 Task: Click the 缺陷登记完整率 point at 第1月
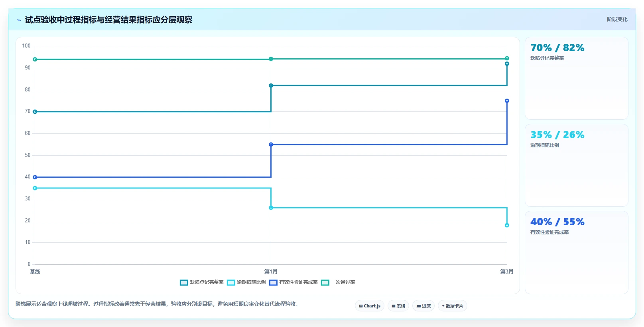(271, 85)
